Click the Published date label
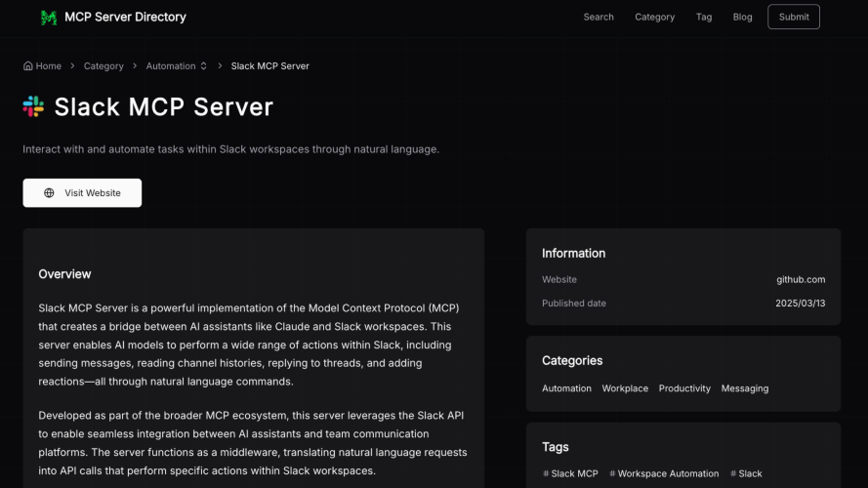Screen dimensions: 868x488 click(x=574, y=304)
